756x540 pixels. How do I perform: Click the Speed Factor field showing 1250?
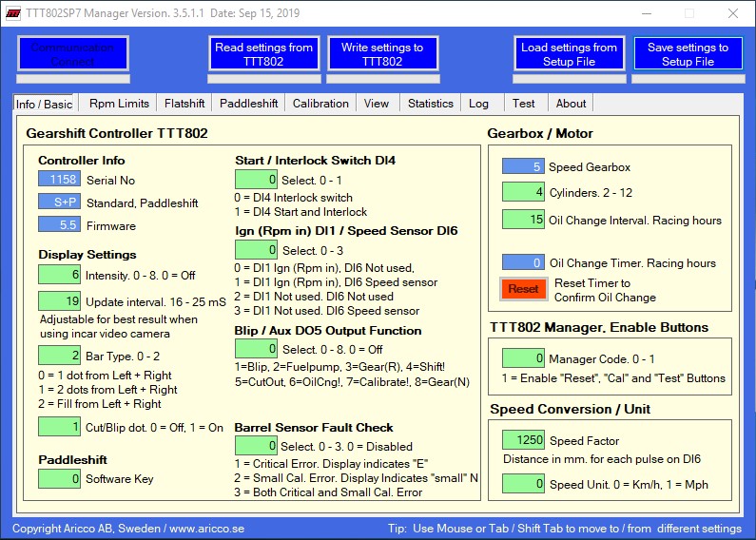pos(523,440)
